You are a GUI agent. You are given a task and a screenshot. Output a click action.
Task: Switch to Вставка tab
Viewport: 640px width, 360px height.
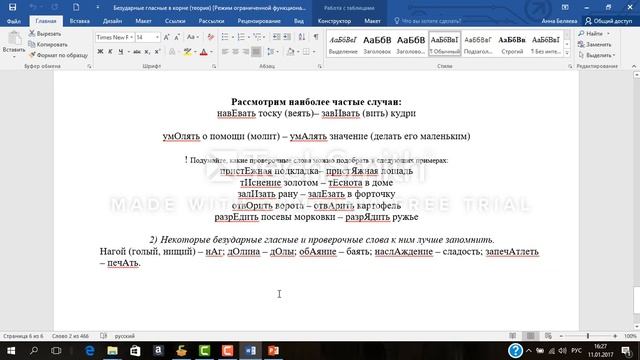(x=80, y=21)
